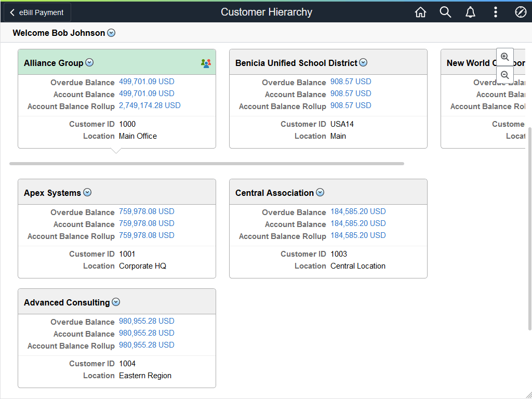Open the NavBar icon
Viewport: 532px width, 399px height.
[521, 11]
